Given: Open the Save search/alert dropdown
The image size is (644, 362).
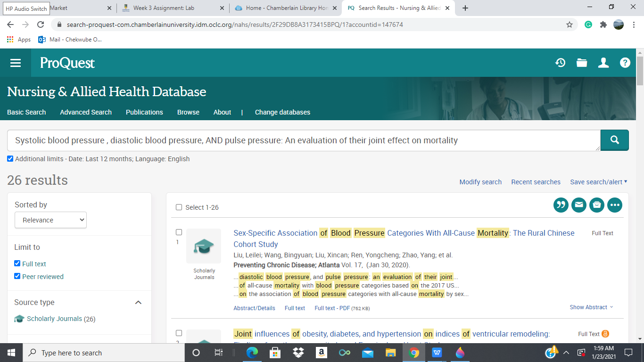Looking at the screenshot, I should [x=599, y=182].
